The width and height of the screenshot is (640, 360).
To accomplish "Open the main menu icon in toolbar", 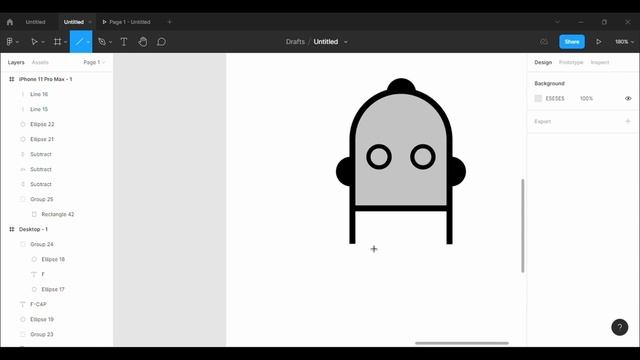I will (10, 42).
